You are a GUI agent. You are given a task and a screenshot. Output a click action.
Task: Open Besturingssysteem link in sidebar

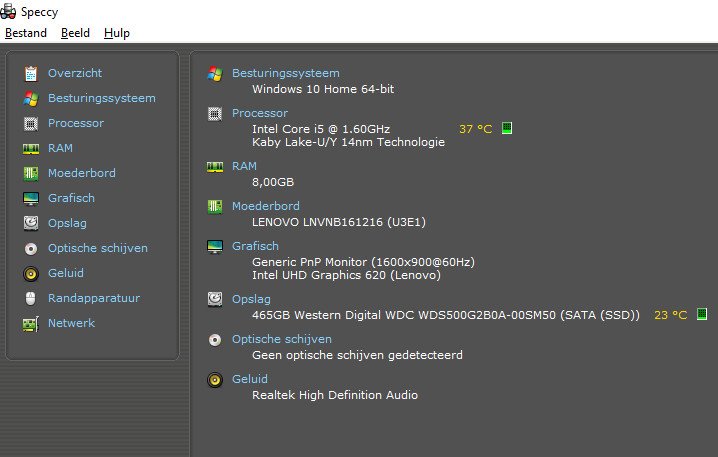click(102, 98)
